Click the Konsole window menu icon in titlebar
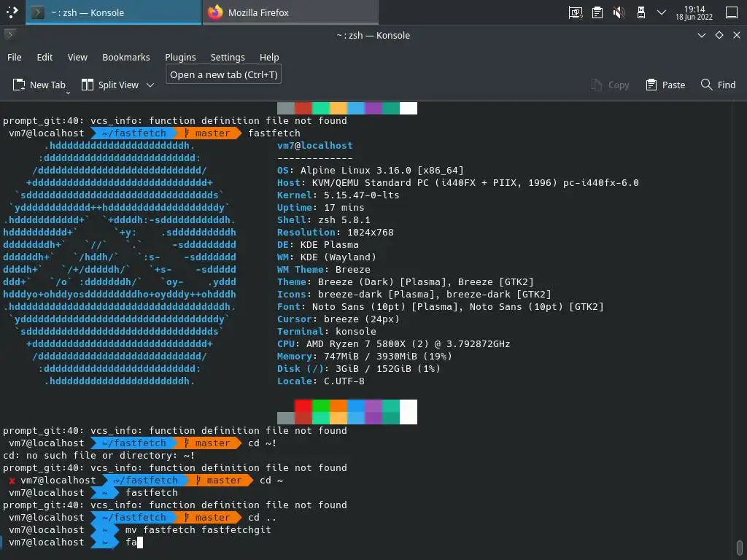This screenshot has width=747, height=560. click(x=9, y=34)
